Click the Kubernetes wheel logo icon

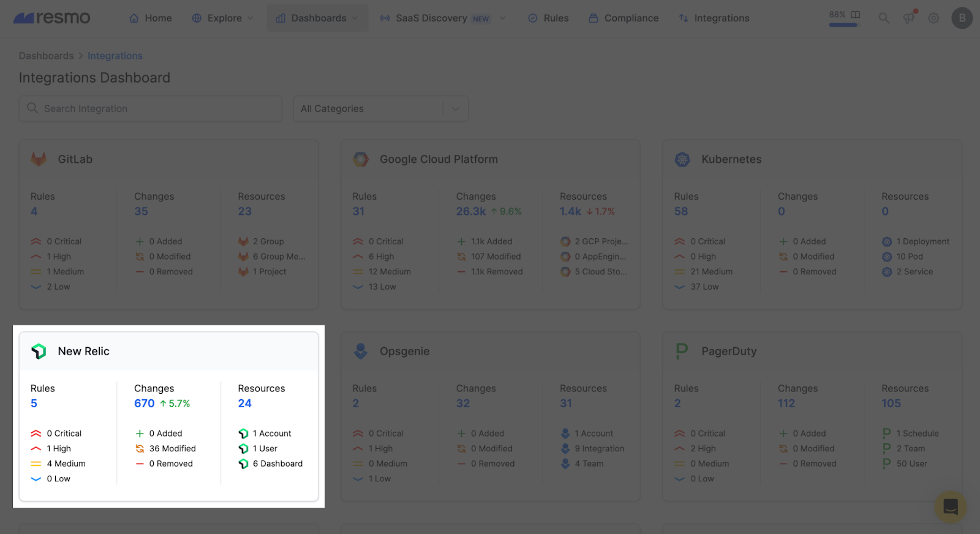(682, 160)
